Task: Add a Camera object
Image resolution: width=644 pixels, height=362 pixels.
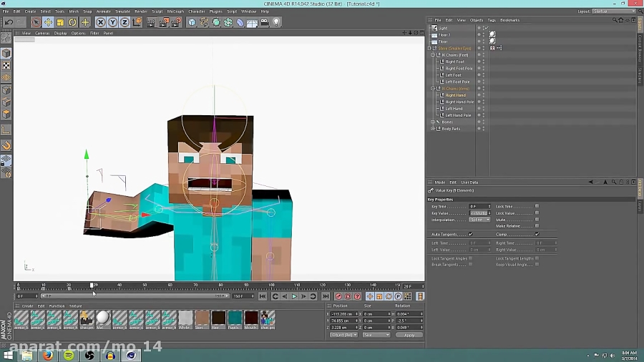Action: point(265,22)
